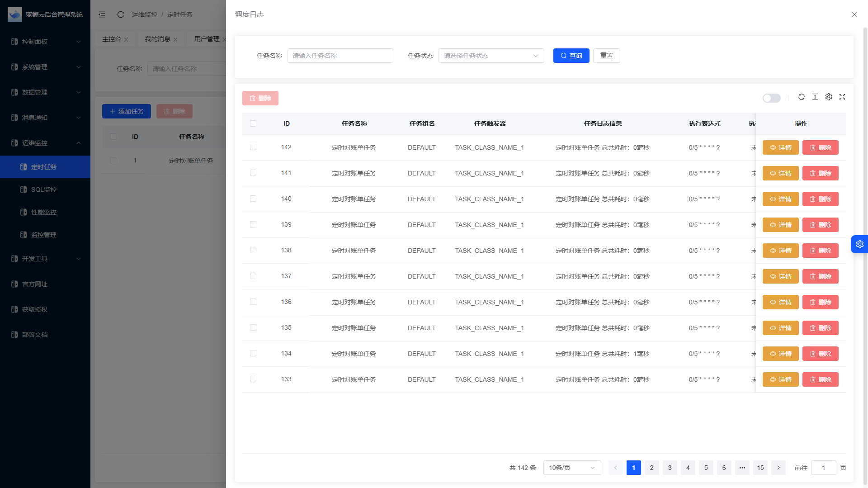Viewport: 868px width, 488px height.
Task: Click the table refresh icon
Action: (801, 97)
